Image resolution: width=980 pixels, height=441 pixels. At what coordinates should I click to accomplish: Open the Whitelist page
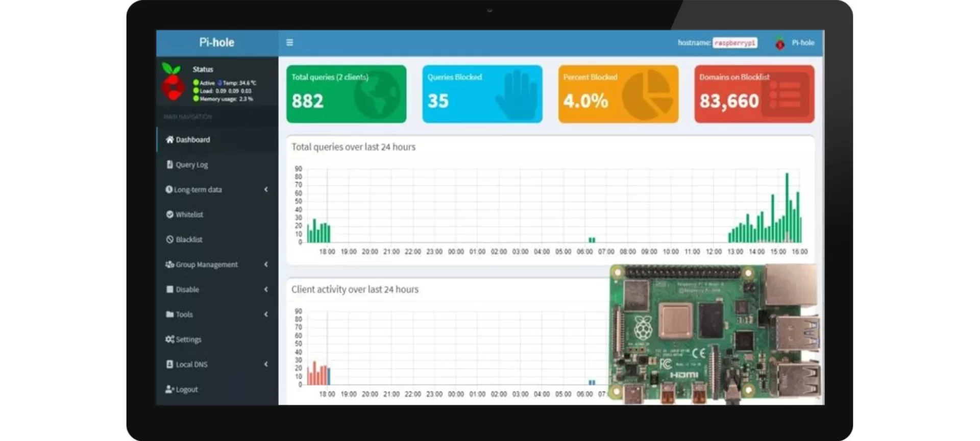pos(217,214)
